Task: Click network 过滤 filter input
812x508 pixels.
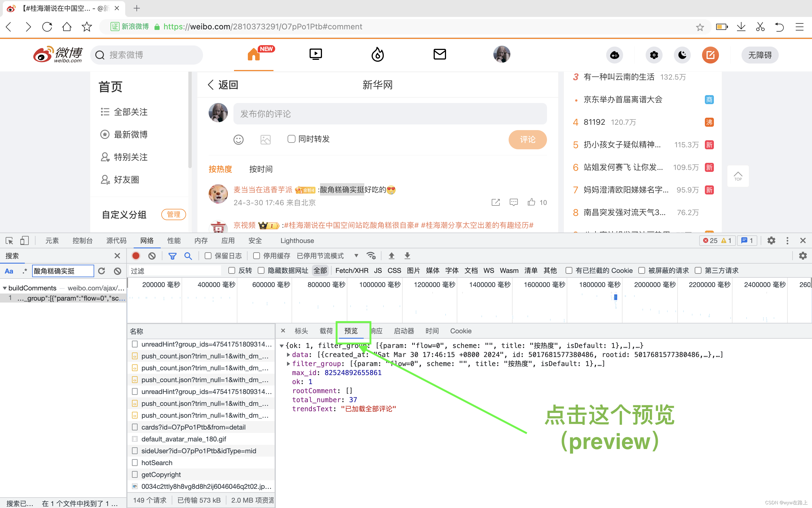Action: (x=175, y=271)
